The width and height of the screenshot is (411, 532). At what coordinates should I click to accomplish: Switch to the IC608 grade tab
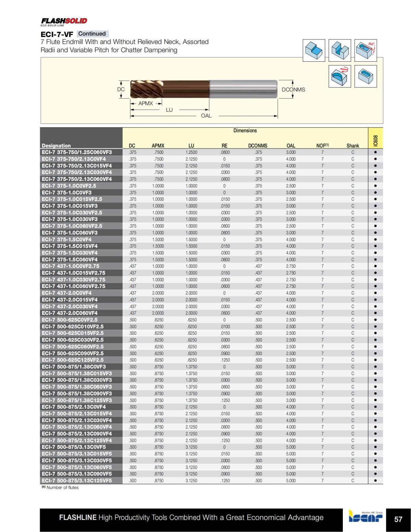point(375,138)
